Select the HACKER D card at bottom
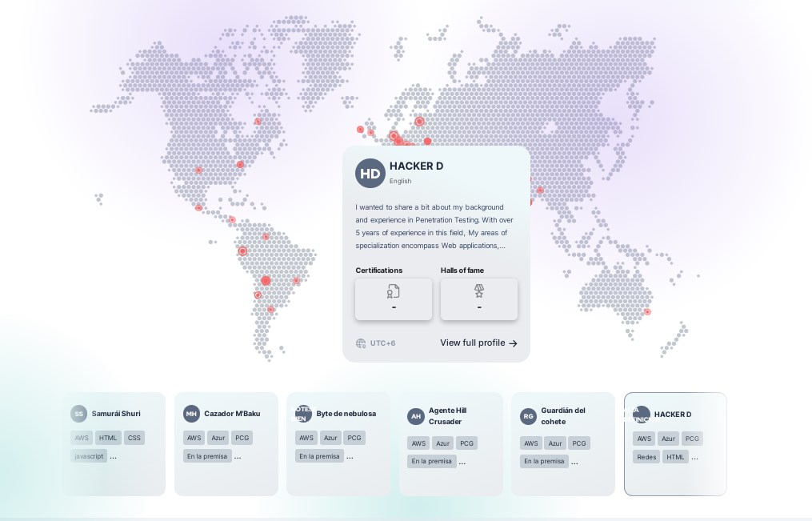The height and width of the screenshot is (521, 812). click(x=675, y=444)
